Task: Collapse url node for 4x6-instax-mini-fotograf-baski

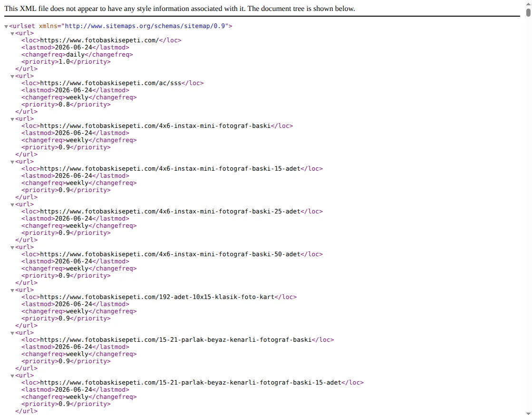Action: click(12, 119)
